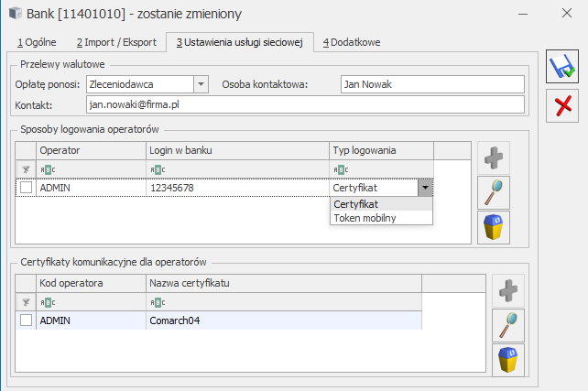Delete the selected login method with the trash icon
588x391 pixels.
coord(493,227)
